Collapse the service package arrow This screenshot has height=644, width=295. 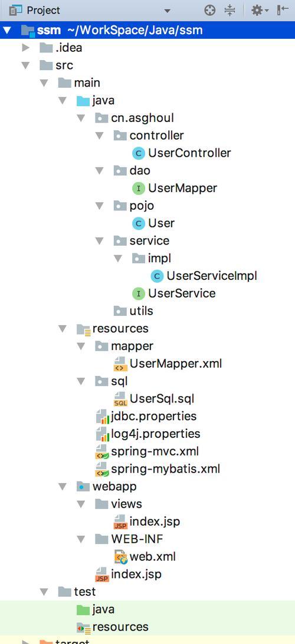[x=99, y=240]
